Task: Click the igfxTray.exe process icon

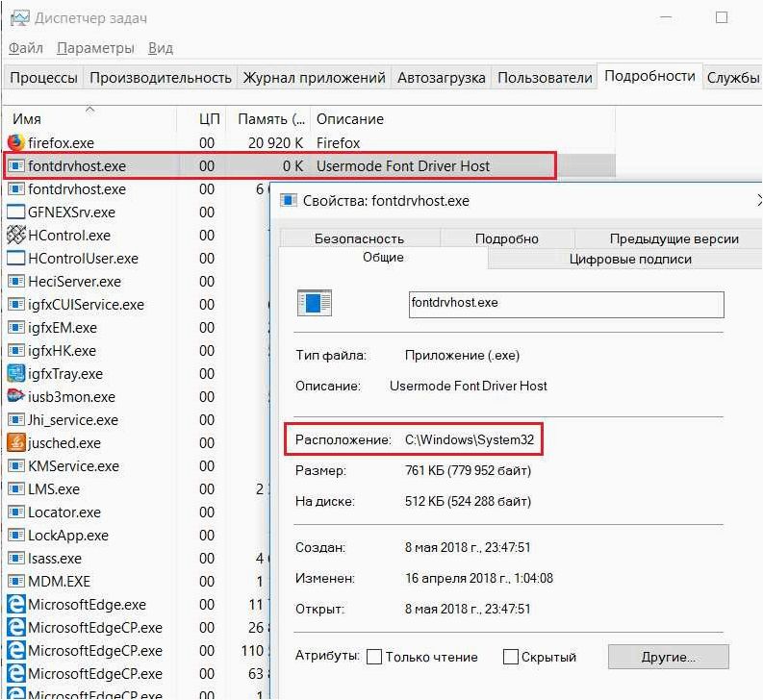Action: pyautogui.click(x=15, y=374)
